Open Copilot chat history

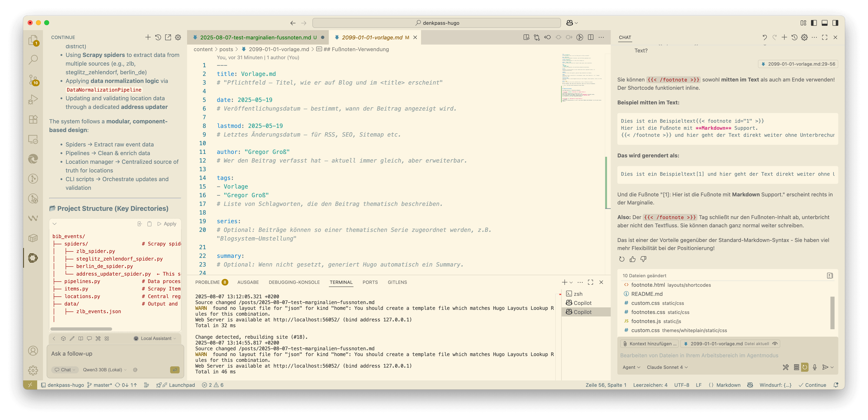click(x=794, y=37)
